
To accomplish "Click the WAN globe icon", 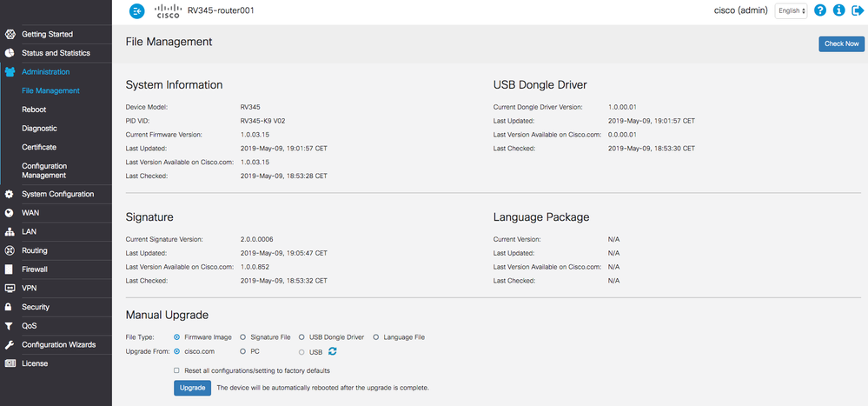I will 9,213.
